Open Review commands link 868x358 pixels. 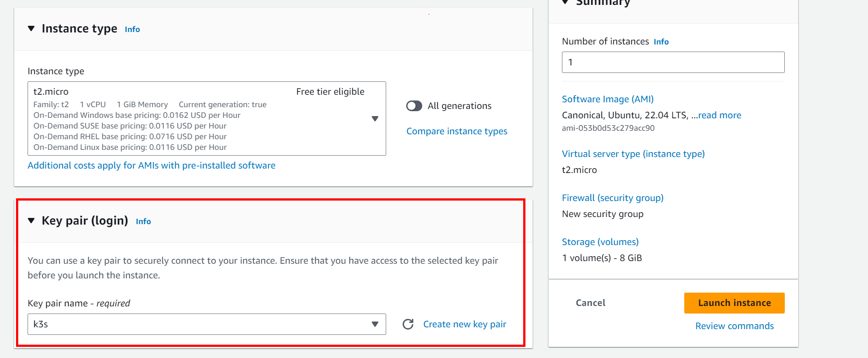point(735,326)
